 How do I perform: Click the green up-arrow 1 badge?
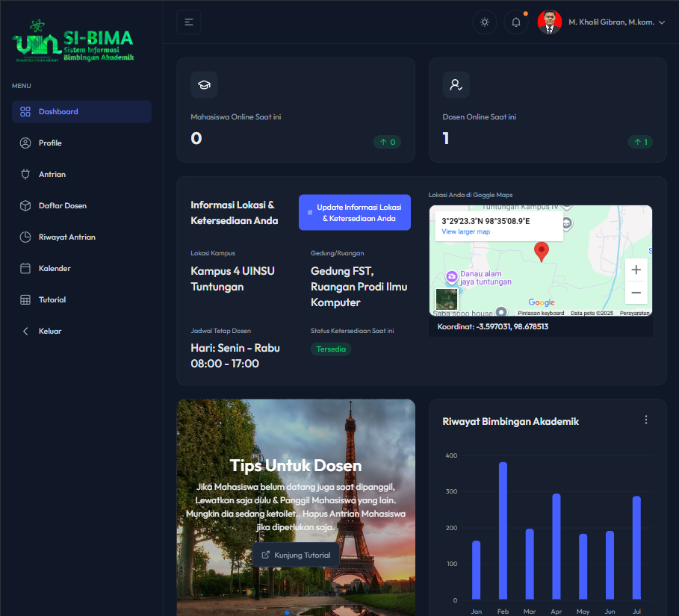click(x=640, y=142)
